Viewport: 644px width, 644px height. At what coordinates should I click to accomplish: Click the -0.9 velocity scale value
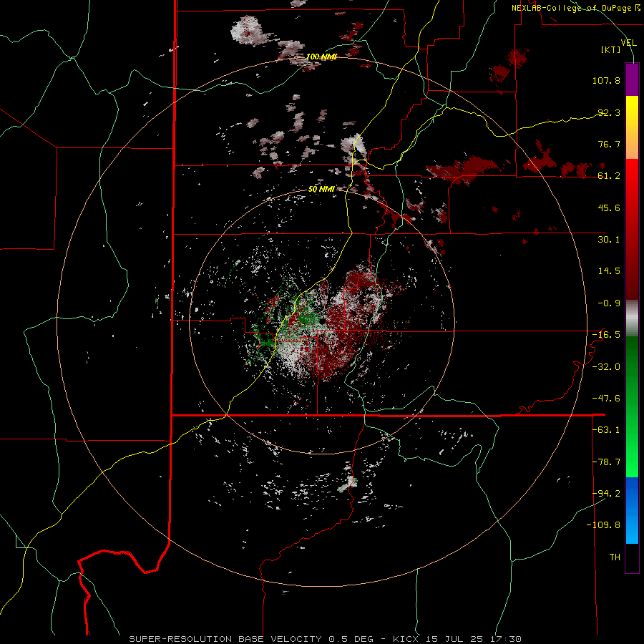pyautogui.click(x=609, y=303)
